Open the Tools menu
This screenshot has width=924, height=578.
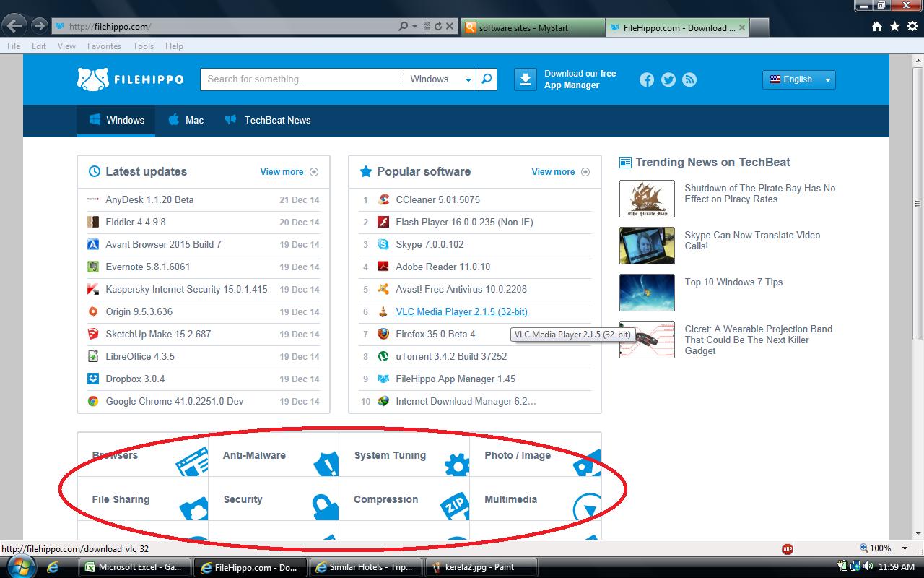click(143, 46)
